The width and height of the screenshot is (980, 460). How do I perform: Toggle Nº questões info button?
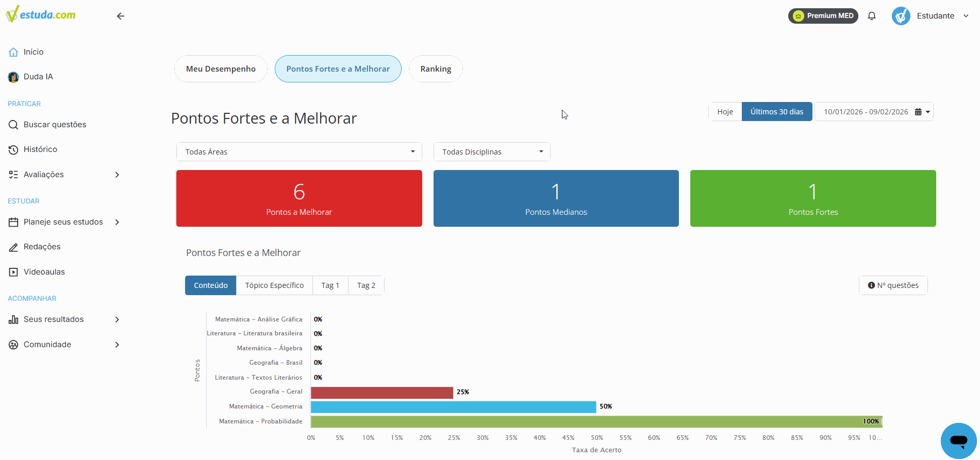click(x=893, y=285)
